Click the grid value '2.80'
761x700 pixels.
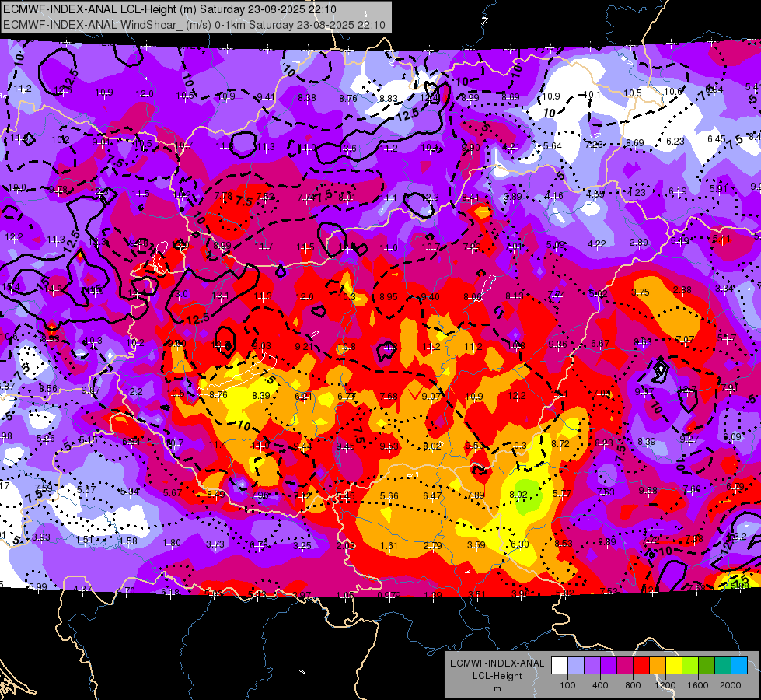639,243
